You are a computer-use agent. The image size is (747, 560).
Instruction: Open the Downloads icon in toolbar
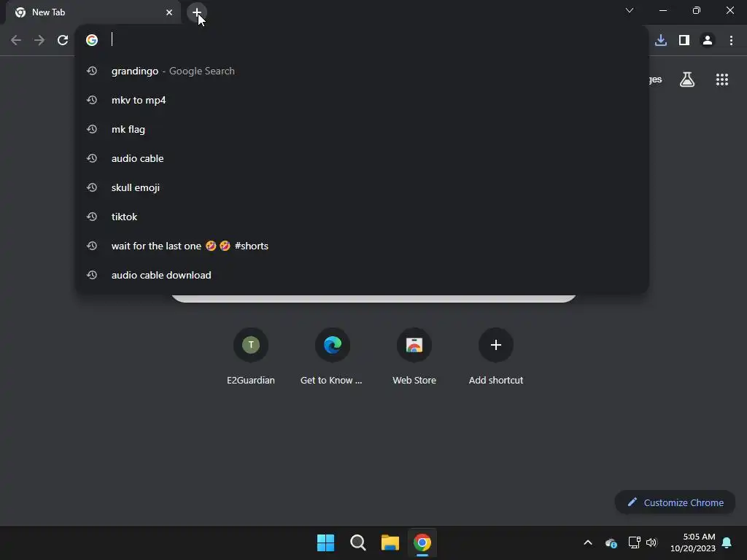coord(661,40)
